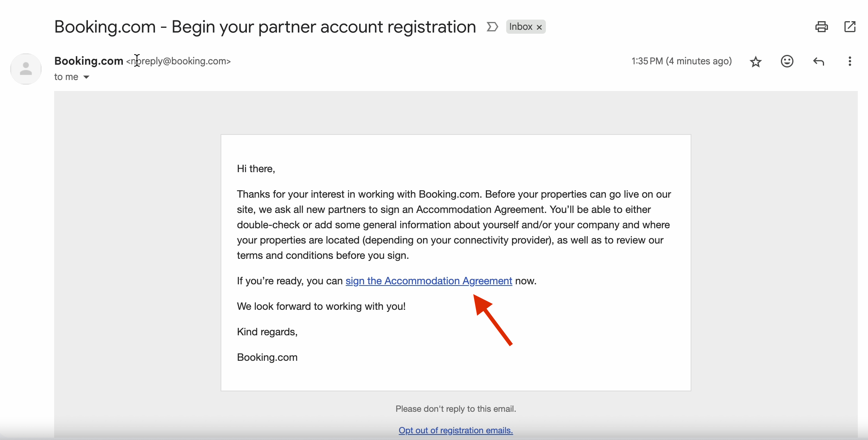Click the "to me" recipient text
Viewport: 868px width, 440px height.
pyautogui.click(x=66, y=77)
